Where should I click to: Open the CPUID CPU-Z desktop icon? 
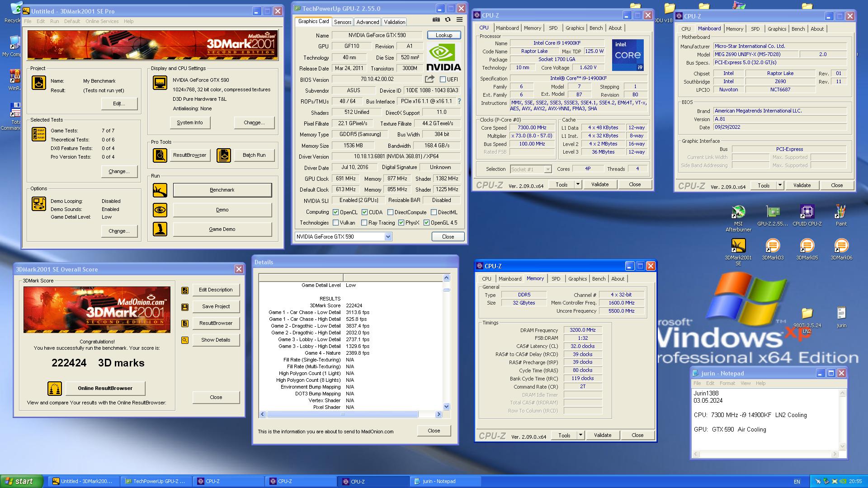point(807,216)
